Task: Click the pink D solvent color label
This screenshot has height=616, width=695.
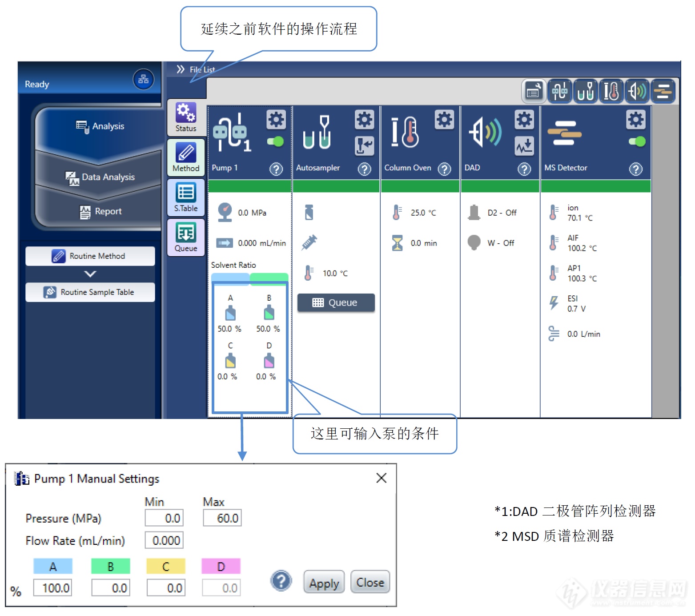Action: (x=221, y=567)
